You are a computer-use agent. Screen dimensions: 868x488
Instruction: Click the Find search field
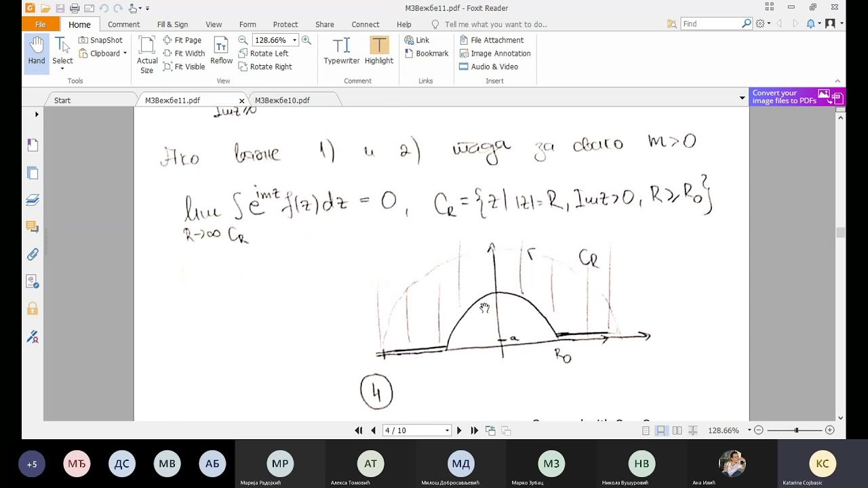tap(712, 24)
